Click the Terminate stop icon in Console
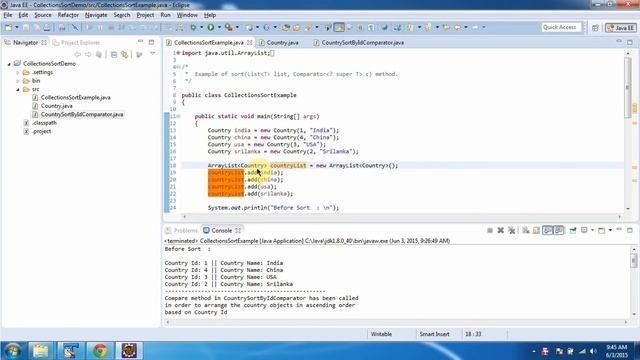Screen dimensions: 640x360 (490, 231)
